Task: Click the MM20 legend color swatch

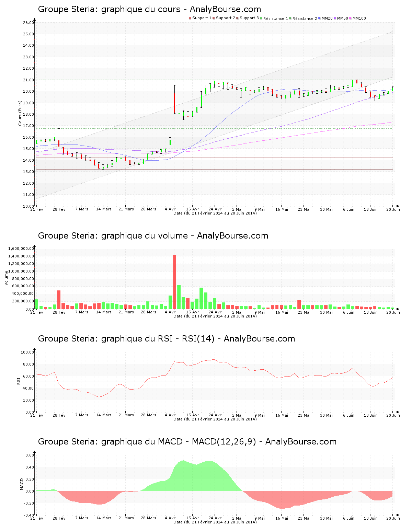Action: pyautogui.click(x=319, y=18)
